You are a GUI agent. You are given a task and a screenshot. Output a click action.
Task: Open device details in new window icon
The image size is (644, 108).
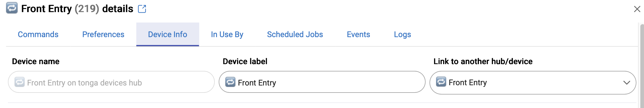(x=142, y=9)
